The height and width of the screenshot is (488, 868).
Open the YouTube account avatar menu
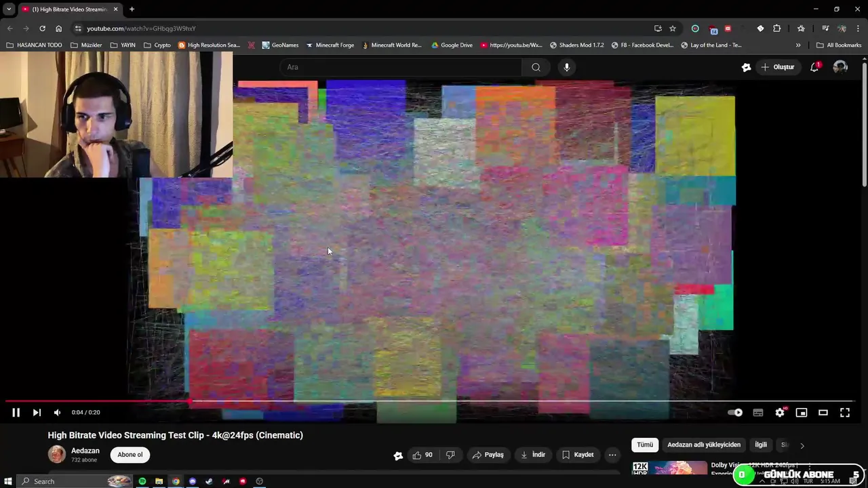pyautogui.click(x=840, y=67)
